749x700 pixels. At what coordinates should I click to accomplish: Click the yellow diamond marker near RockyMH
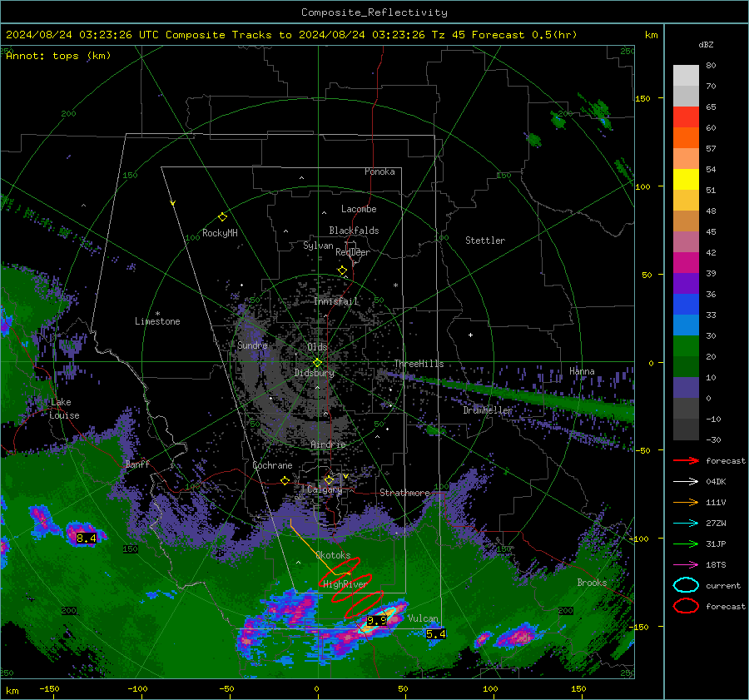click(222, 217)
